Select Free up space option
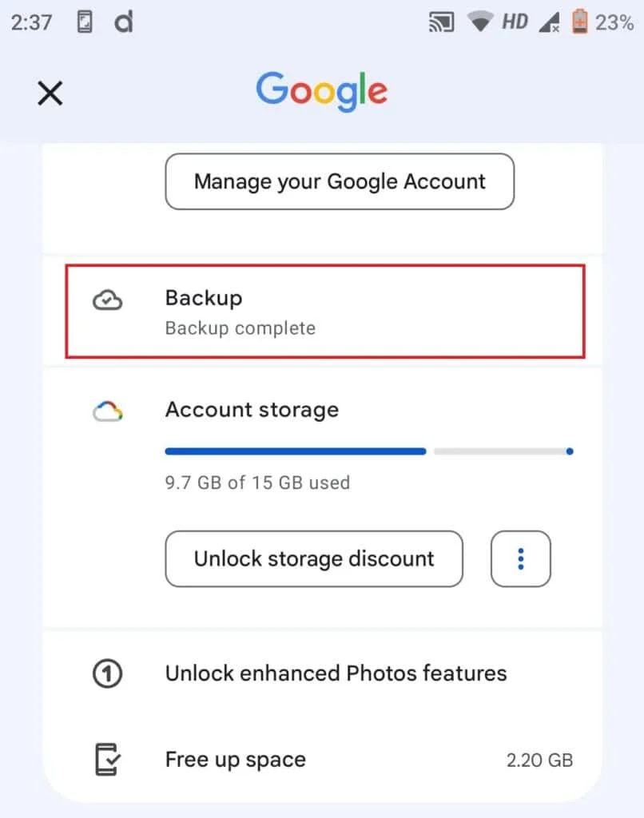Image resolution: width=644 pixels, height=818 pixels. point(236,759)
